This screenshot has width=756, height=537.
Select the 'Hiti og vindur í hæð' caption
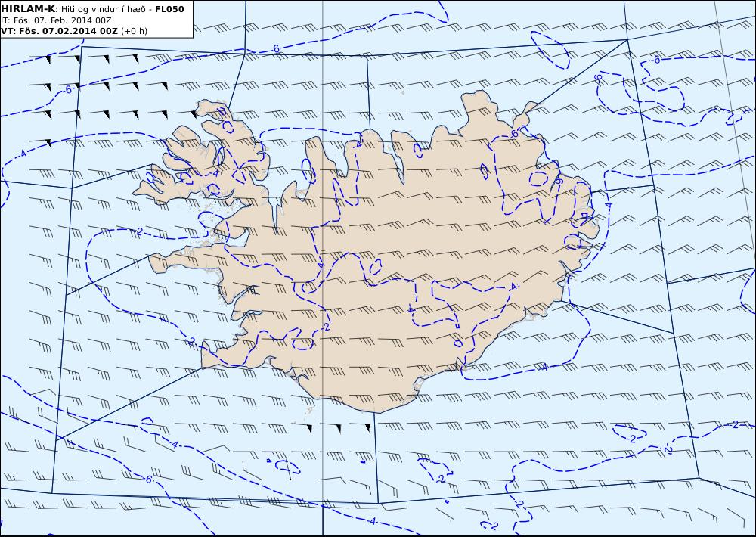tap(103, 8)
